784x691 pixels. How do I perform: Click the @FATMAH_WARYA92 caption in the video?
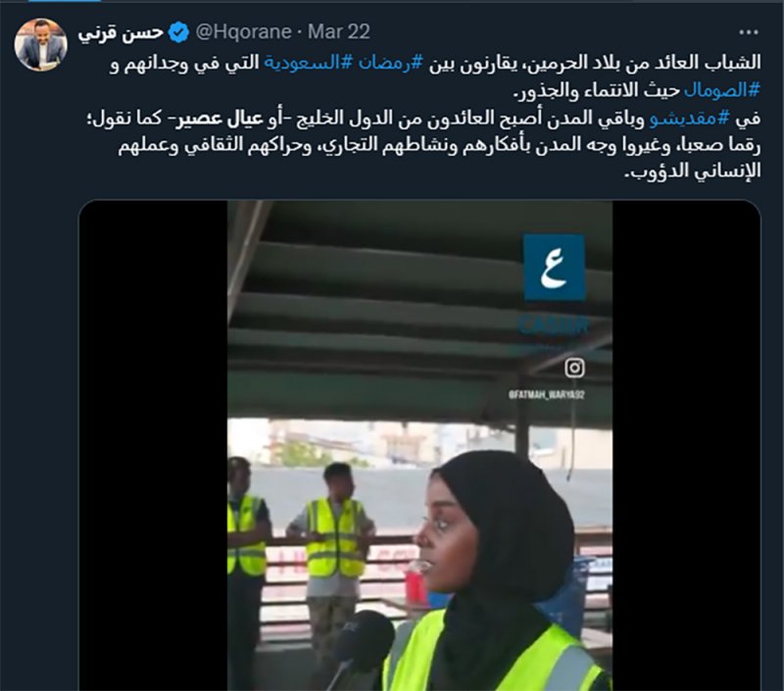(x=546, y=395)
